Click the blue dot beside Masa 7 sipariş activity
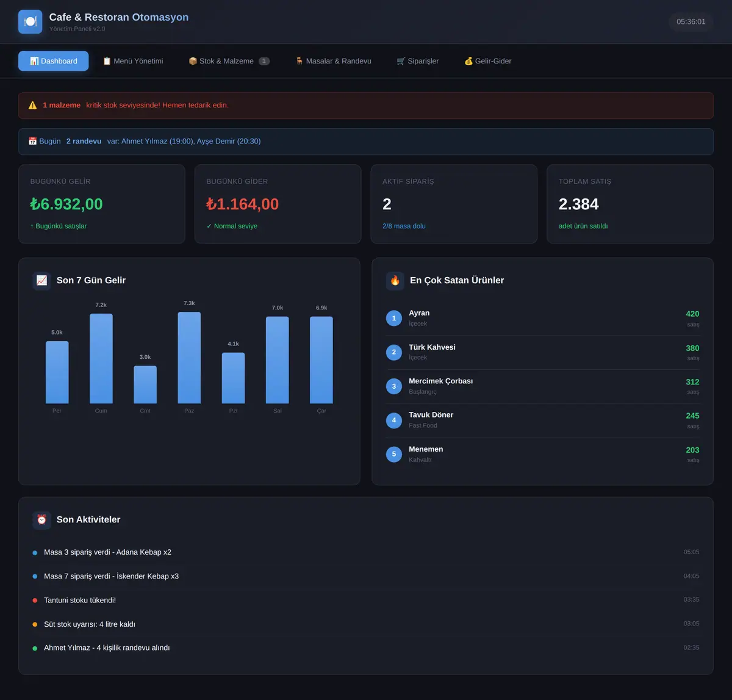732x700 pixels. pos(35,576)
